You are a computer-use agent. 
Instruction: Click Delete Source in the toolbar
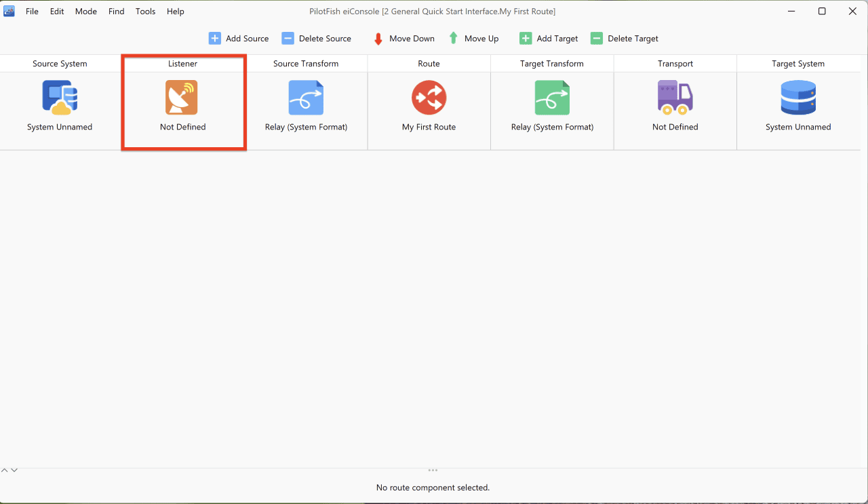[x=317, y=39]
